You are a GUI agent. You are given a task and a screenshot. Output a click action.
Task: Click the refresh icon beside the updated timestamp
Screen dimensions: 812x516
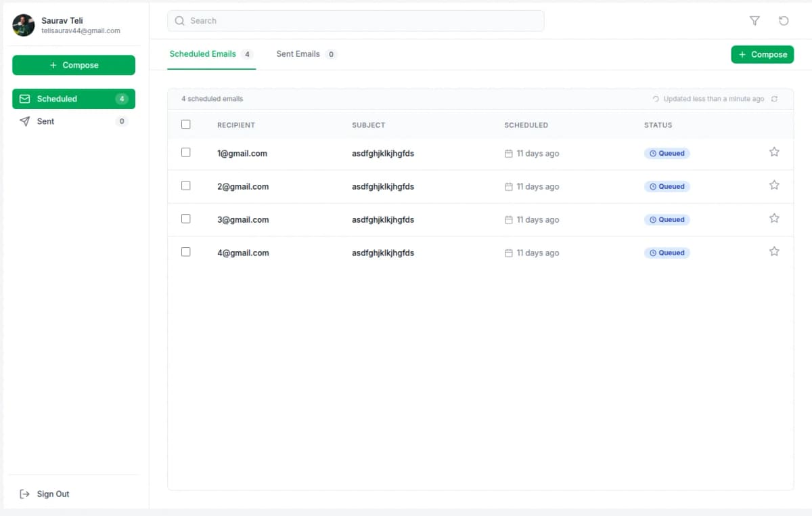(775, 98)
